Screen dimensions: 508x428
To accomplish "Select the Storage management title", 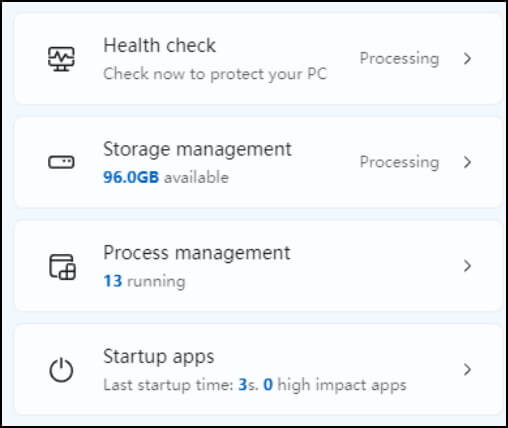I will tap(197, 149).
